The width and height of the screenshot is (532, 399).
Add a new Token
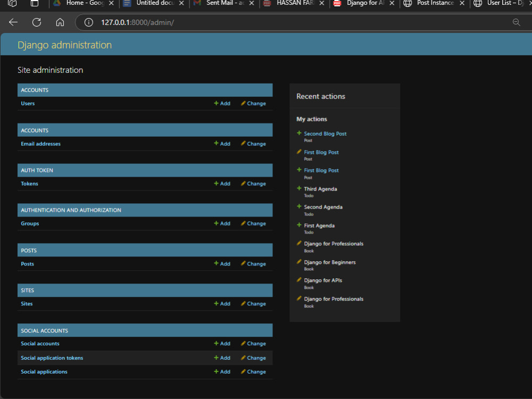pos(222,184)
